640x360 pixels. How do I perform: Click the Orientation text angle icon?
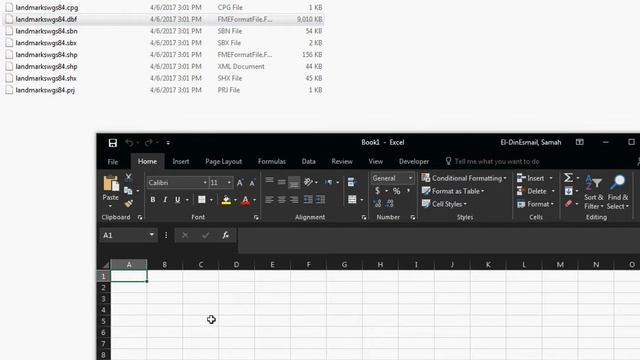click(308, 182)
